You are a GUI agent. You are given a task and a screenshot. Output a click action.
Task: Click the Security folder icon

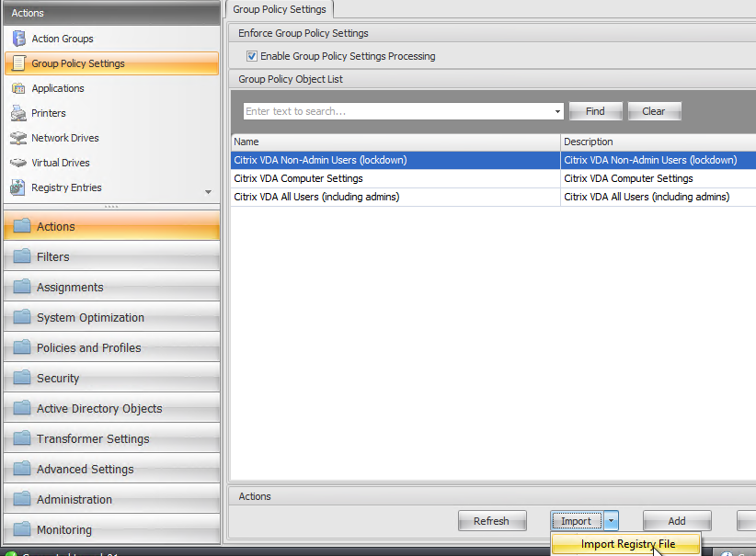point(22,377)
